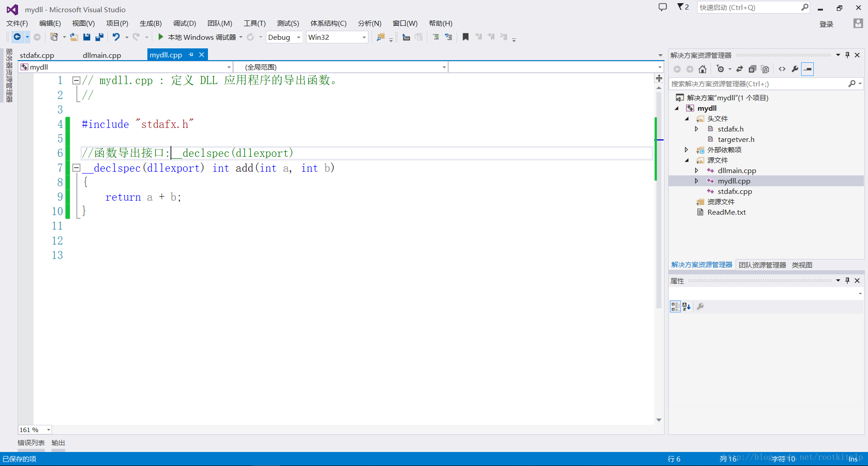Click the Property Pages wrench icon in Properties panel
868x466 pixels.
(700, 306)
